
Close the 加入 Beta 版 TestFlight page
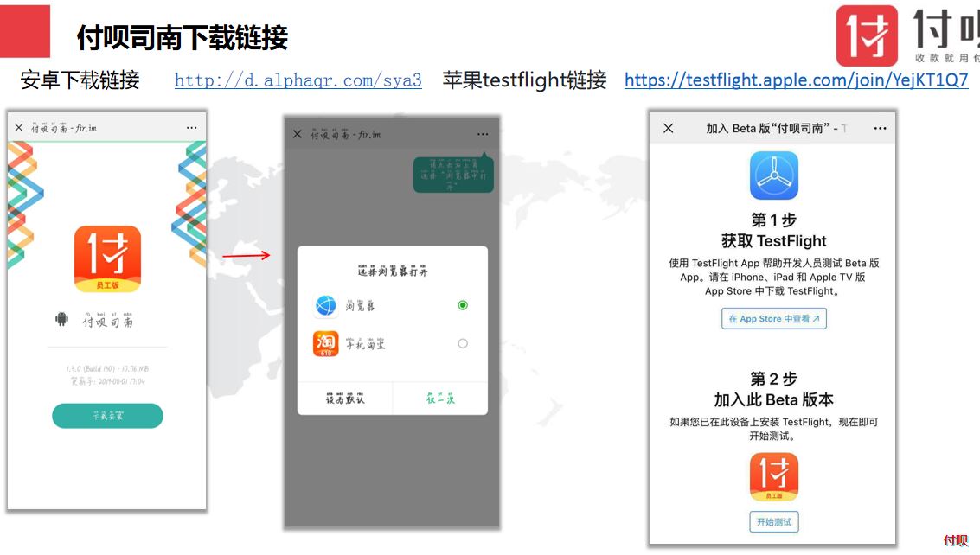coord(668,128)
